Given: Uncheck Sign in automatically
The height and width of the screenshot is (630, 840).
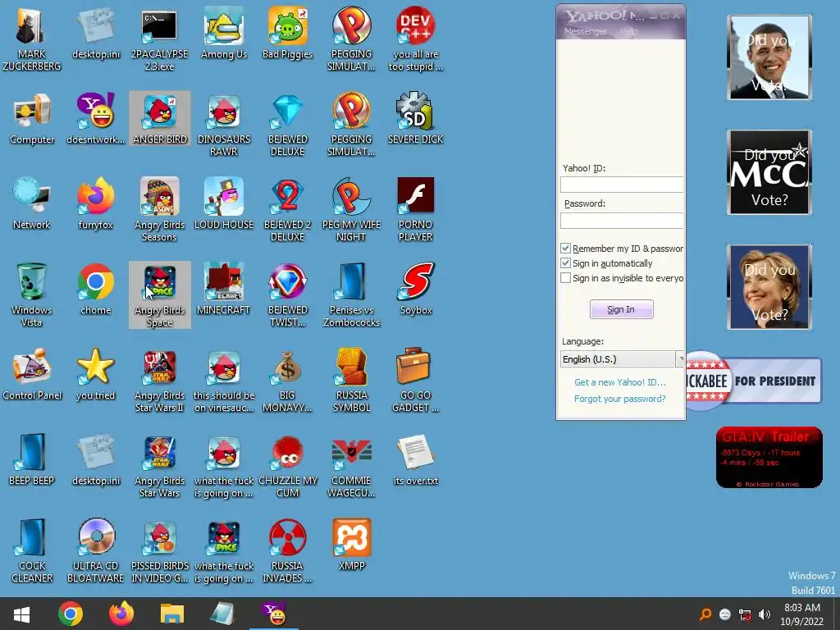Looking at the screenshot, I should click(566, 263).
